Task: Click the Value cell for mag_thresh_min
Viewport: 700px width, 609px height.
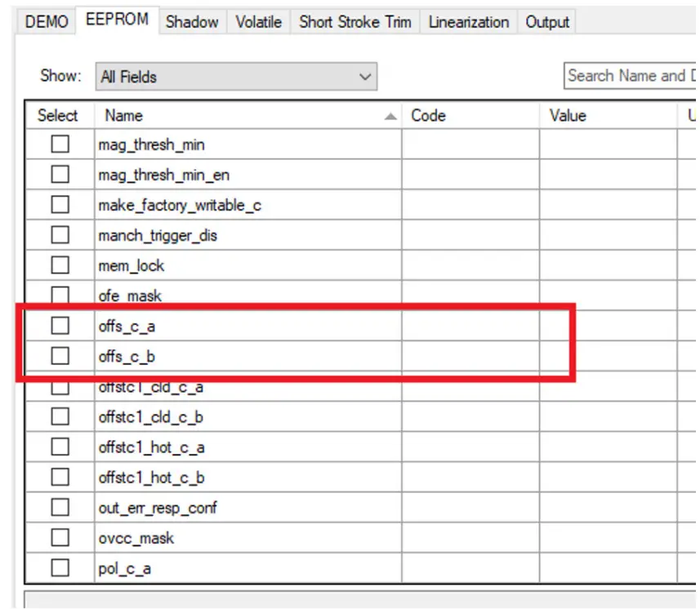Action: [x=609, y=144]
